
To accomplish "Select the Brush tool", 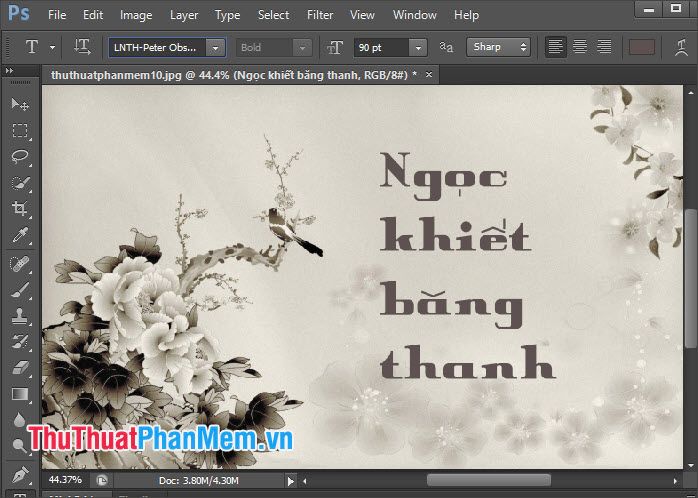I will tap(20, 290).
